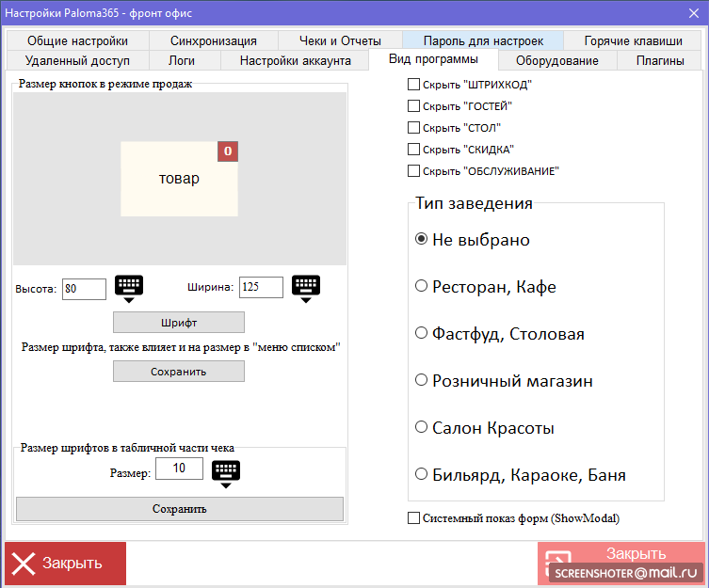
Task: Check Скрыть "СКИДКА" option
Action: click(x=413, y=150)
